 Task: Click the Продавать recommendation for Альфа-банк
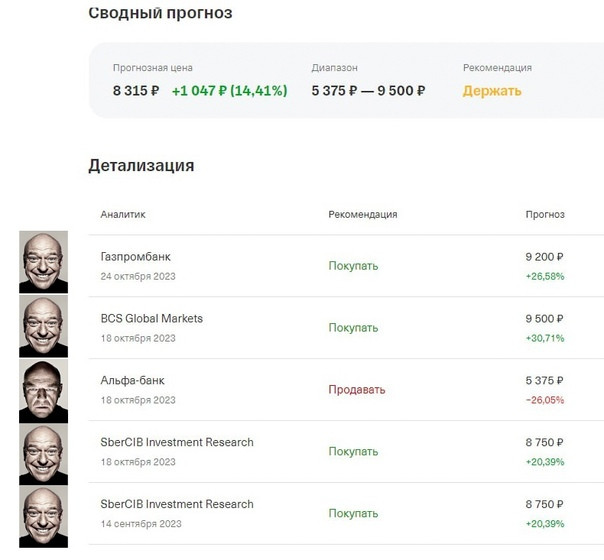click(x=357, y=390)
